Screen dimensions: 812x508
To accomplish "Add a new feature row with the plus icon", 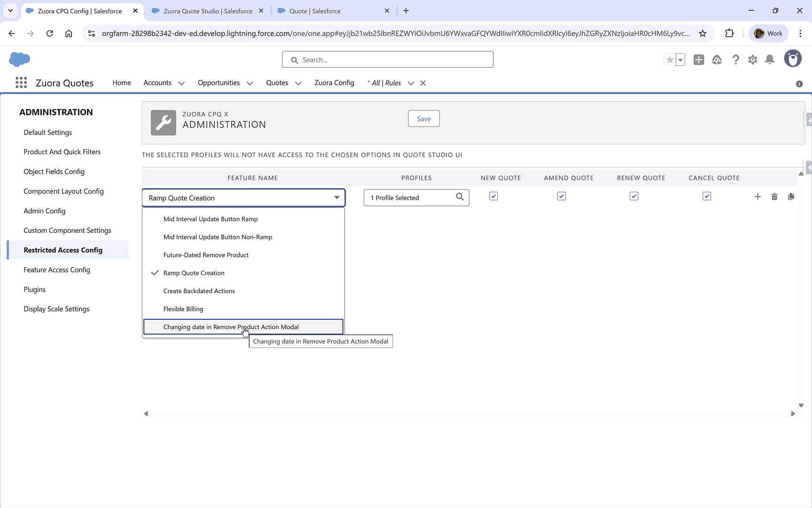I will click(x=757, y=197).
